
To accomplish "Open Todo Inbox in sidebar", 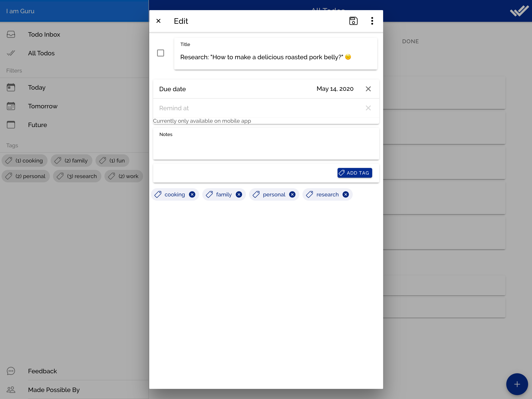I will [x=44, y=34].
